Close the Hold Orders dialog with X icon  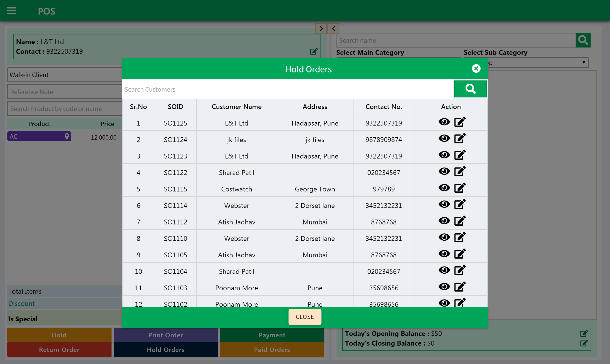click(476, 68)
